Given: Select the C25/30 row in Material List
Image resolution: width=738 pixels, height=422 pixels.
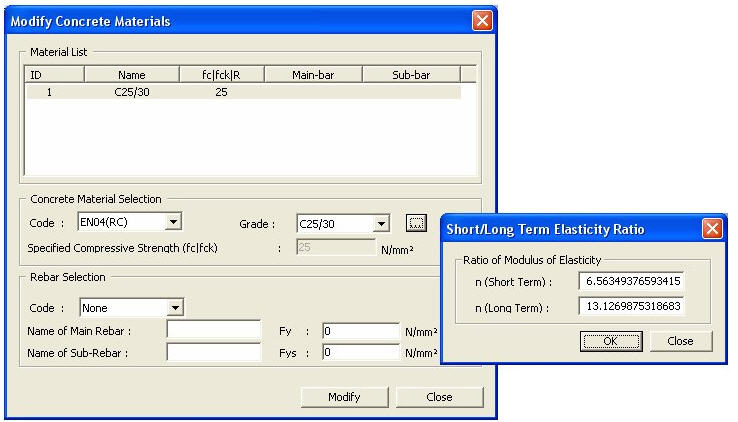Looking at the screenshot, I should click(132, 92).
